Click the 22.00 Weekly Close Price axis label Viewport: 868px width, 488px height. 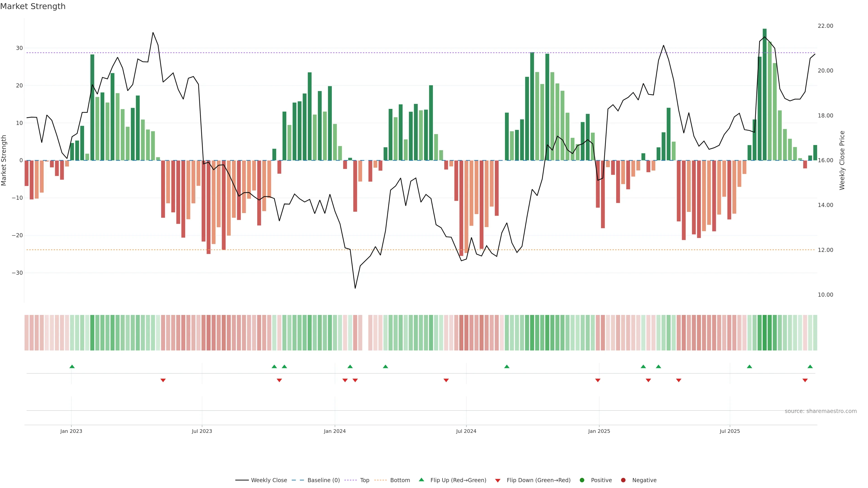point(825,26)
